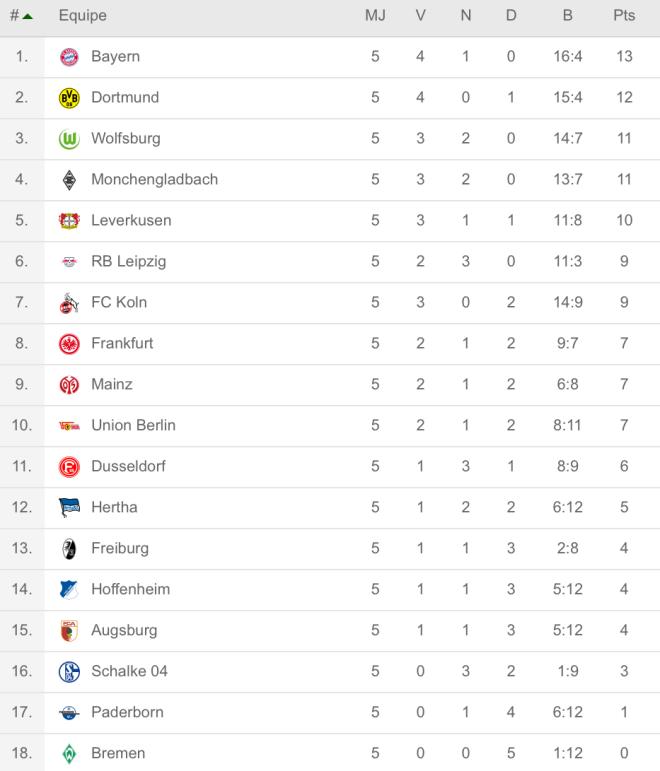Click the Schalke 04 logo
Image resolution: width=660 pixels, height=771 pixels.
pyautogui.click(x=68, y=672)
